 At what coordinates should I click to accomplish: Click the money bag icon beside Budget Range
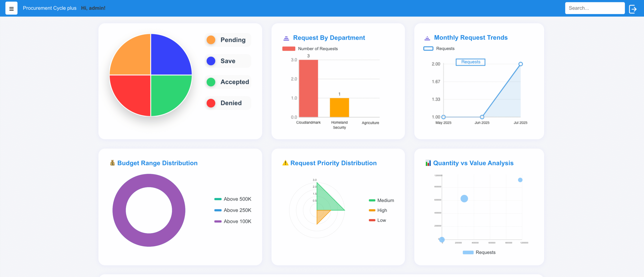coord(112,163)
